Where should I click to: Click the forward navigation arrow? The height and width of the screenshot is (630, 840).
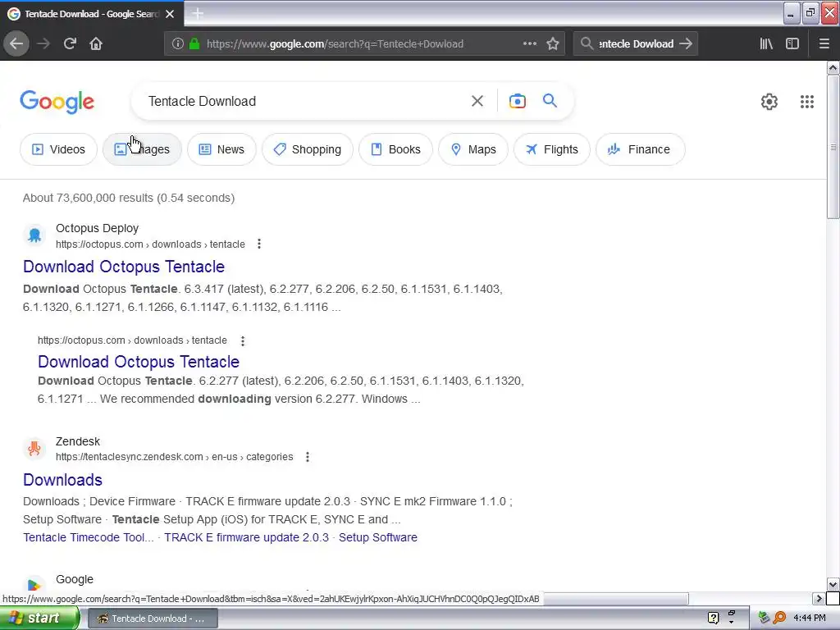43,43
